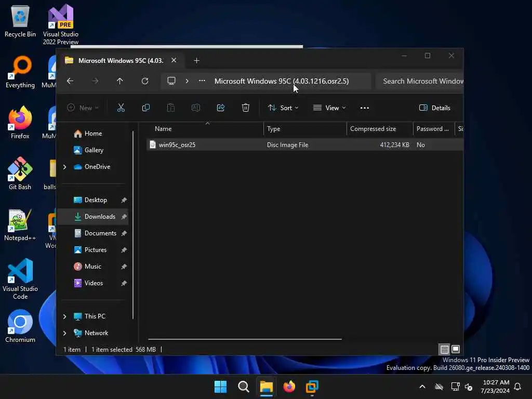The width and height of the screenshot is (532, 399).
Task: Open the View dropdown menu
Action: (x=329, y=108)
